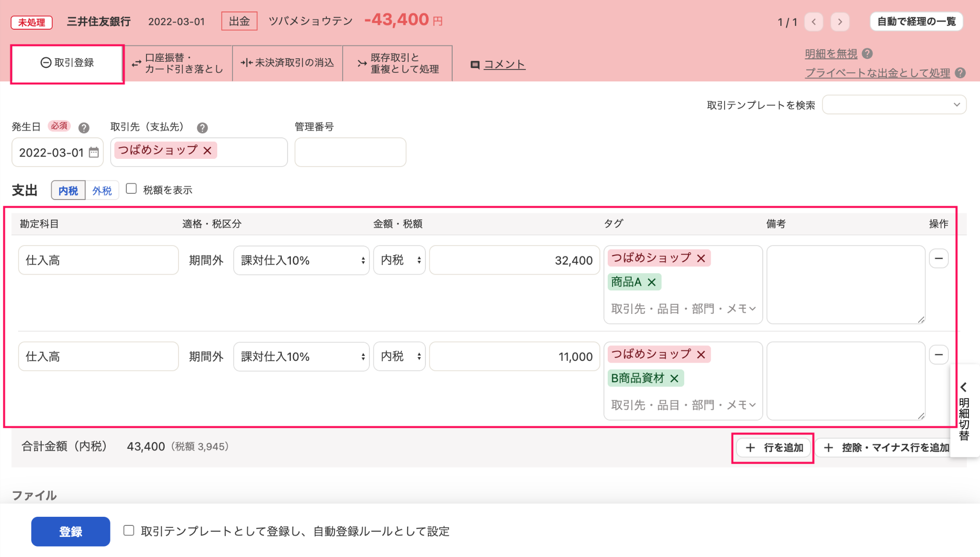The image size is (980, 557).
Task: Open calendar icon in 発生日 field
Action: pos(94,153)
